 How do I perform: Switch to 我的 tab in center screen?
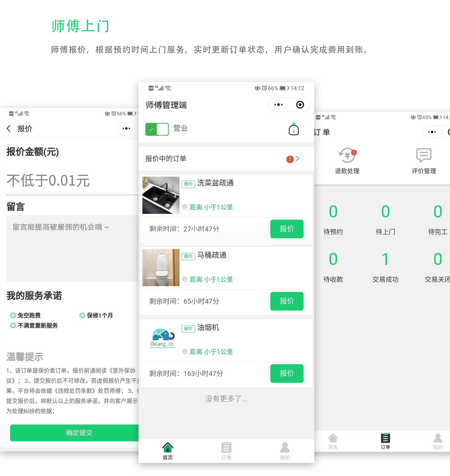tap(285, 451)
